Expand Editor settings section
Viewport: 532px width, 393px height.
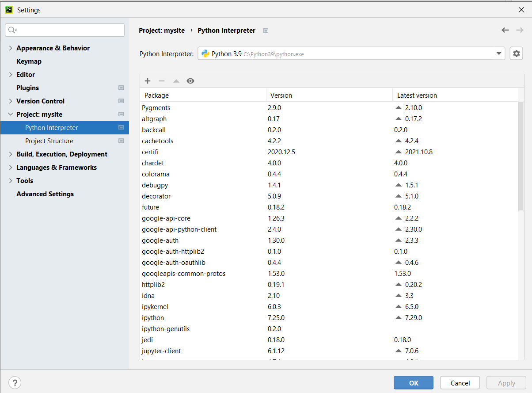pos(11,75)
